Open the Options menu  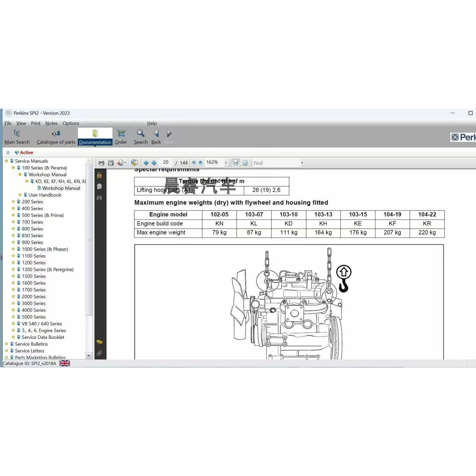71,123
